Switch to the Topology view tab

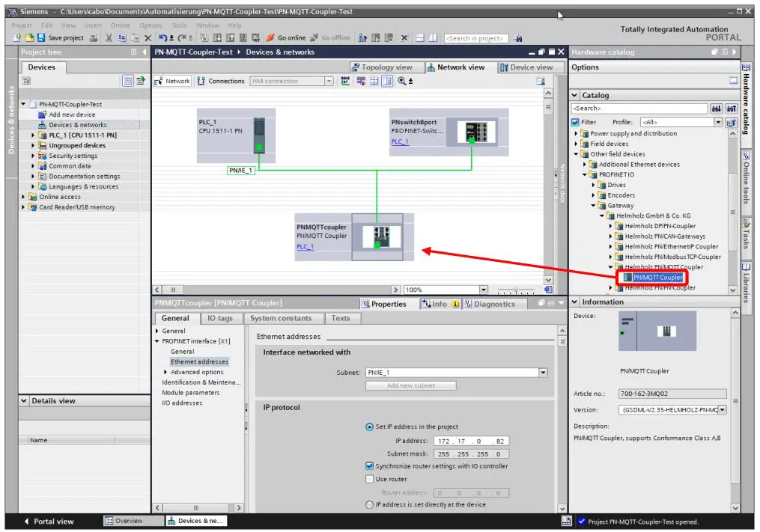click(x=382, y=67)
